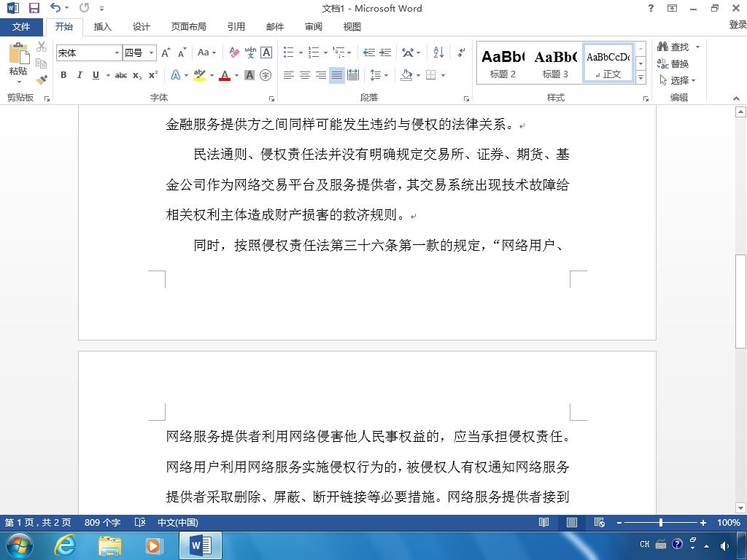Increase font size with grow font icon
The height and width of the screenshot is (560, 747).
tap(166, 52)
